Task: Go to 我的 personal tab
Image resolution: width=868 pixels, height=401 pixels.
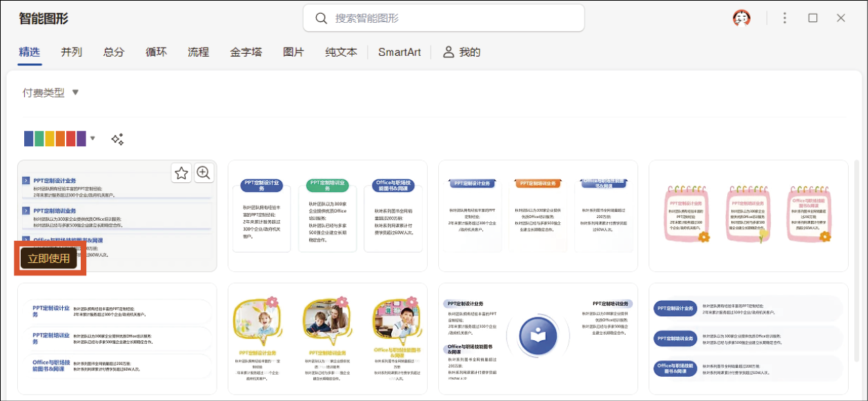Action: click(462, 52)
